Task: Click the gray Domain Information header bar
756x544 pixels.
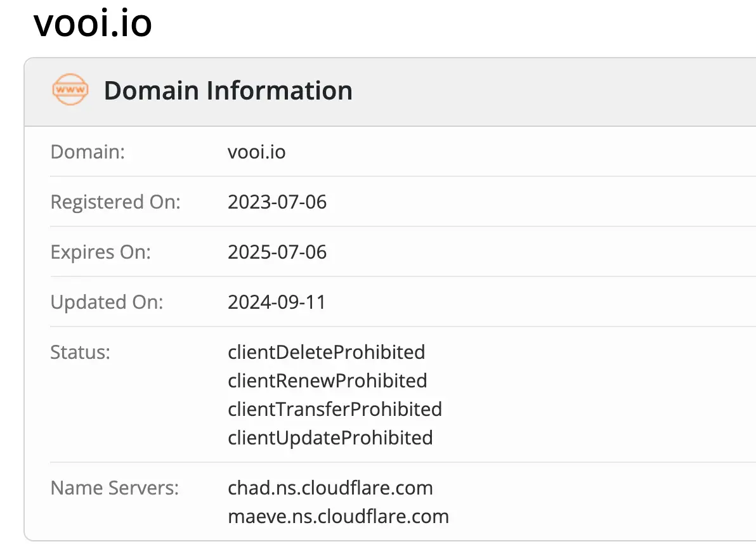Action: pyautogui.click(x=539, y=91)
